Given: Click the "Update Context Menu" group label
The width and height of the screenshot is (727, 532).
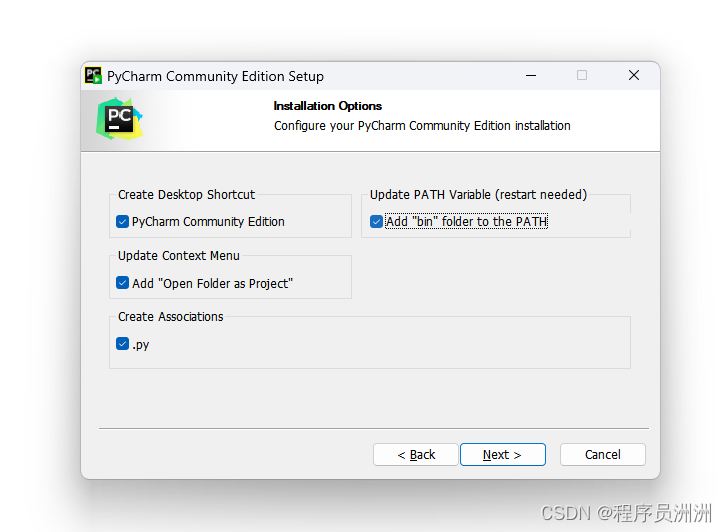Looking at the screenshot, I should coord(179,256).
